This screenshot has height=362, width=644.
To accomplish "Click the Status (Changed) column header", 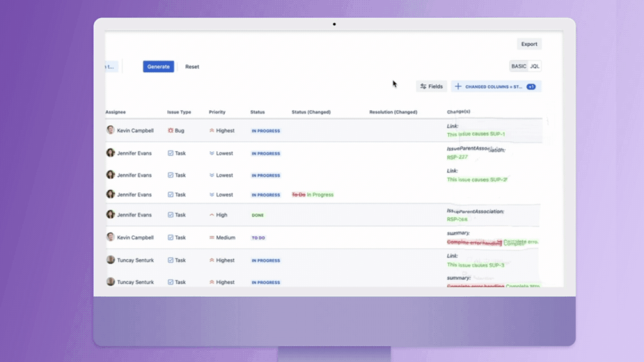I will pyautogui.click(x=311, y=112).
